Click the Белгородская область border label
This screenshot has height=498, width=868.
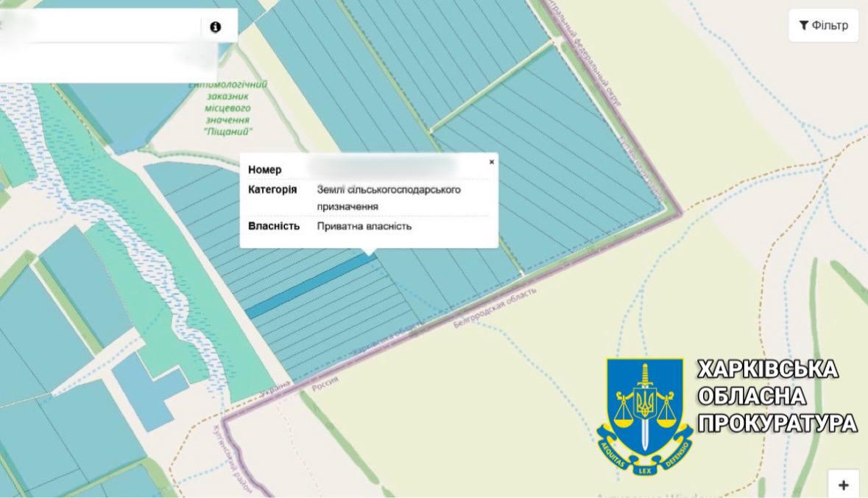click(494, 308)
